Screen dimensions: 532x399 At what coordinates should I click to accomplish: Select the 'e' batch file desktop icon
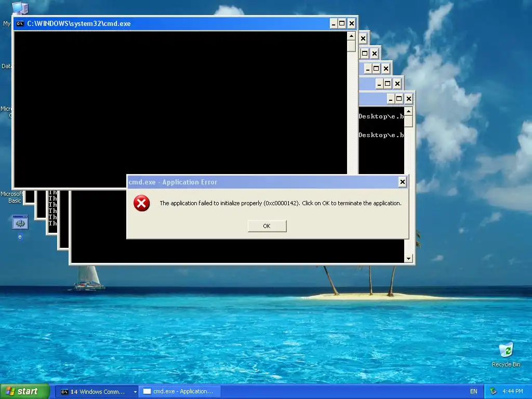point(20,227)
